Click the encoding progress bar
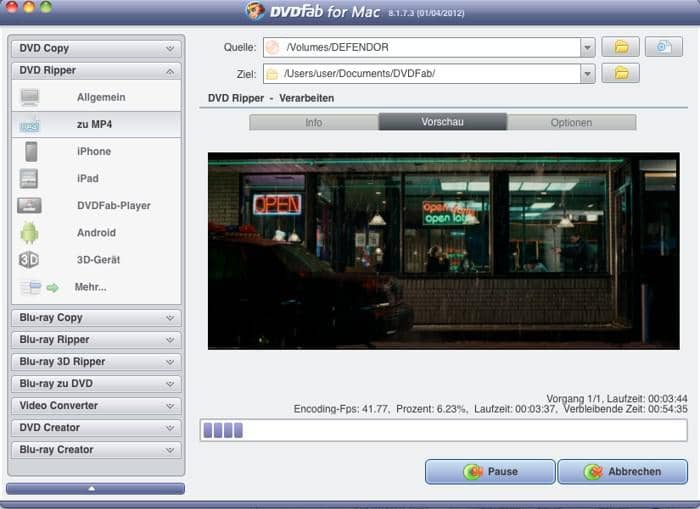Image resolution: width=700 pixels, height=509 pixels. (443, 430)
